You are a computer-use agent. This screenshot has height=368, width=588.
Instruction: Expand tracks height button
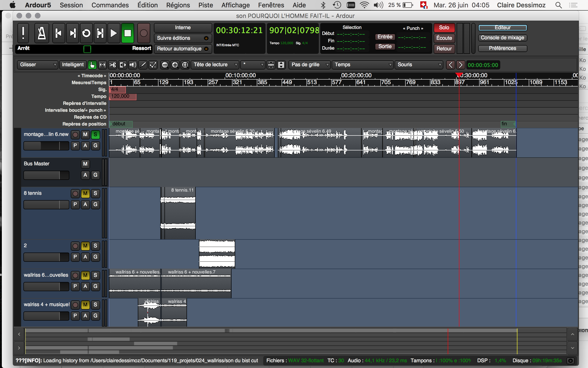coord(281,65)
